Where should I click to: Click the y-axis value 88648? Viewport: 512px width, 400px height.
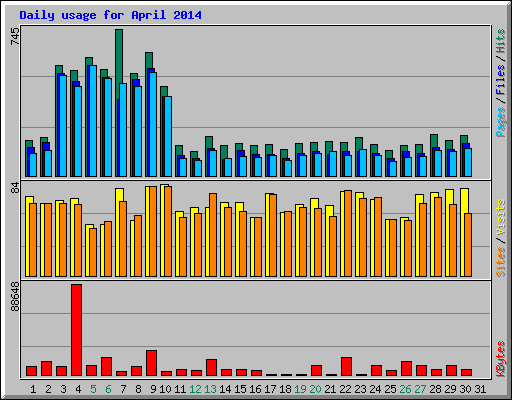[x=15, y=296]
